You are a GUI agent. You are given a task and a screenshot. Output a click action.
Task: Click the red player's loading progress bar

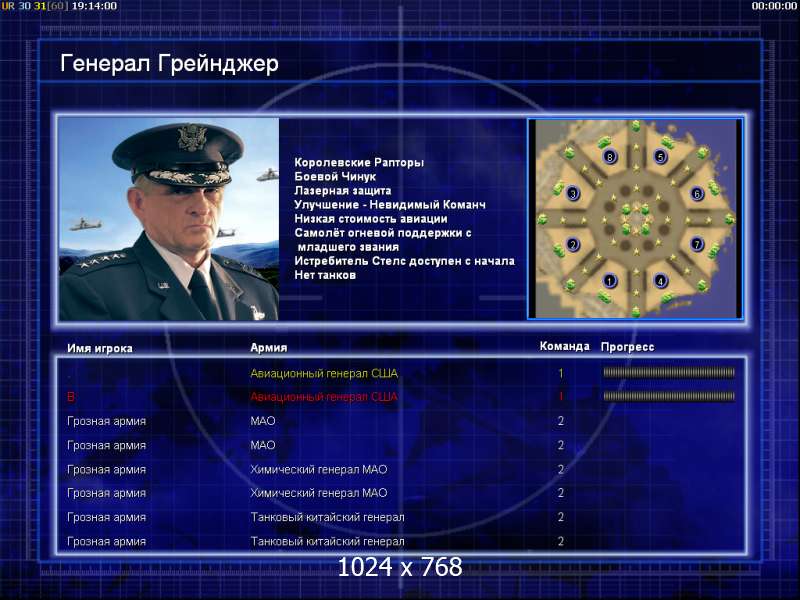point(669,396)
